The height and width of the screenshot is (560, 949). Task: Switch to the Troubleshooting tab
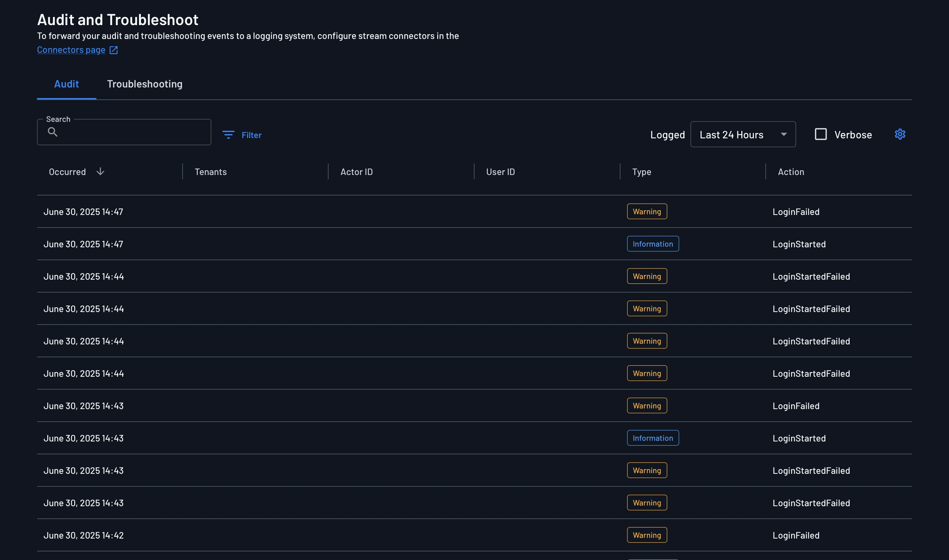point(145,84)
